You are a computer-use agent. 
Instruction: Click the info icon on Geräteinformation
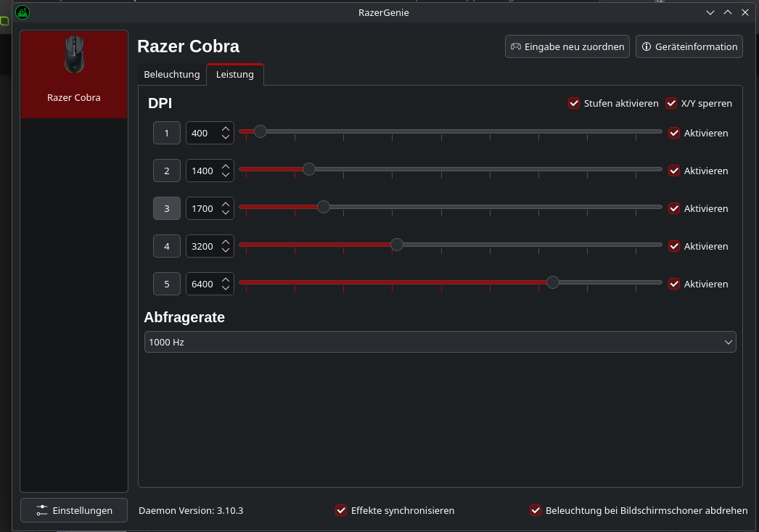click(x=647, y=46)
